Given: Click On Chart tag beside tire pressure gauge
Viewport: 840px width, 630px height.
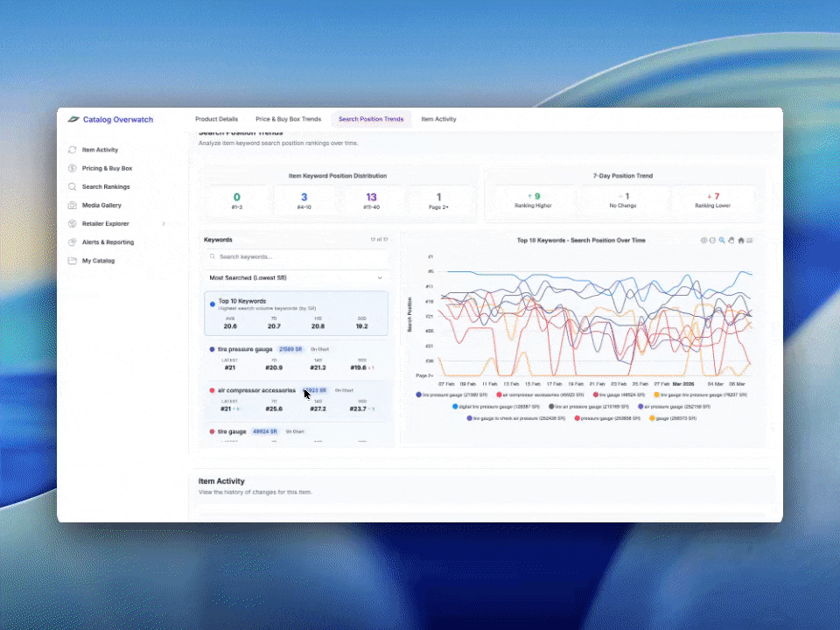Looking at the screenshot, I should click(x=320, y=349).
